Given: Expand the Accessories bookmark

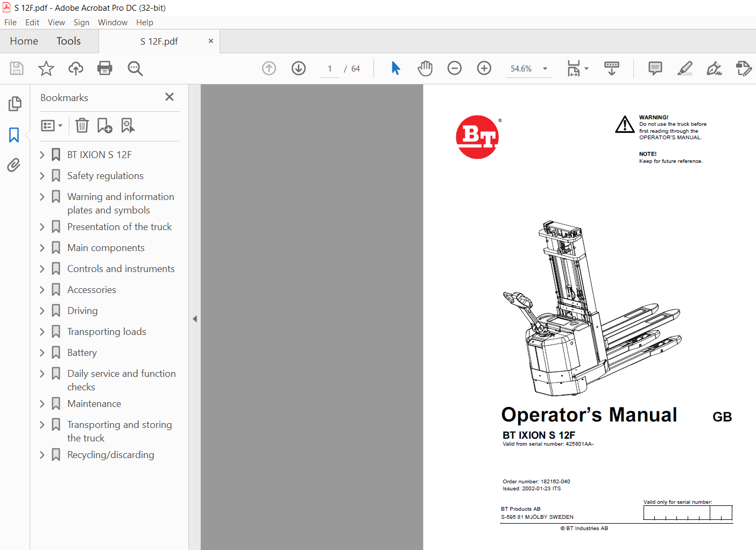Looking at the screenshot, I should point(42,290).
